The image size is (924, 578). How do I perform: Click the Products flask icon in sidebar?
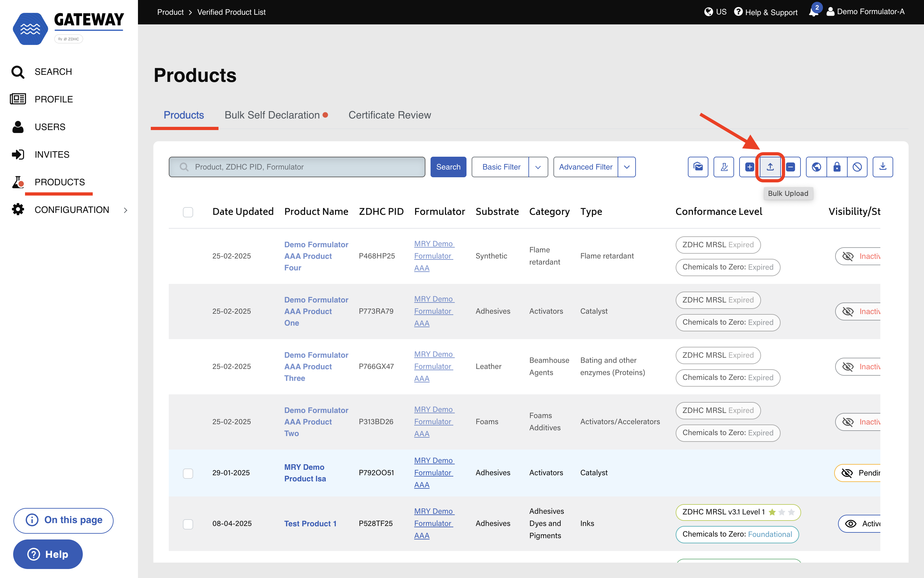click(18, 182)
